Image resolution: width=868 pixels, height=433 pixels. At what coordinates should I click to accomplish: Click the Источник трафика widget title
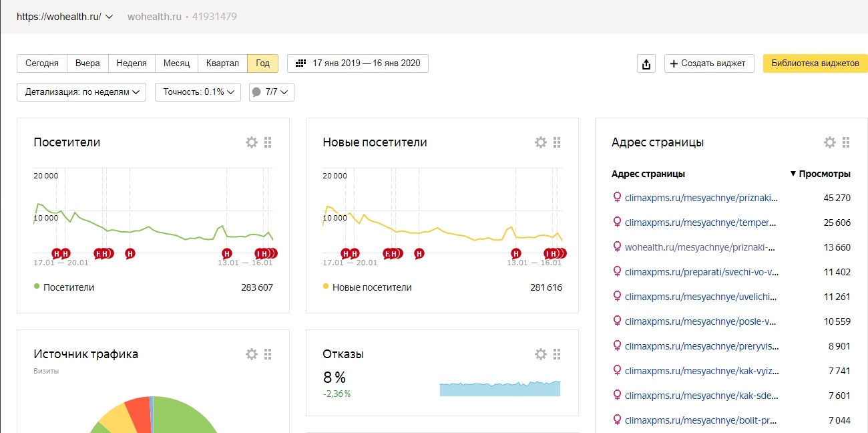click(86, 354)
